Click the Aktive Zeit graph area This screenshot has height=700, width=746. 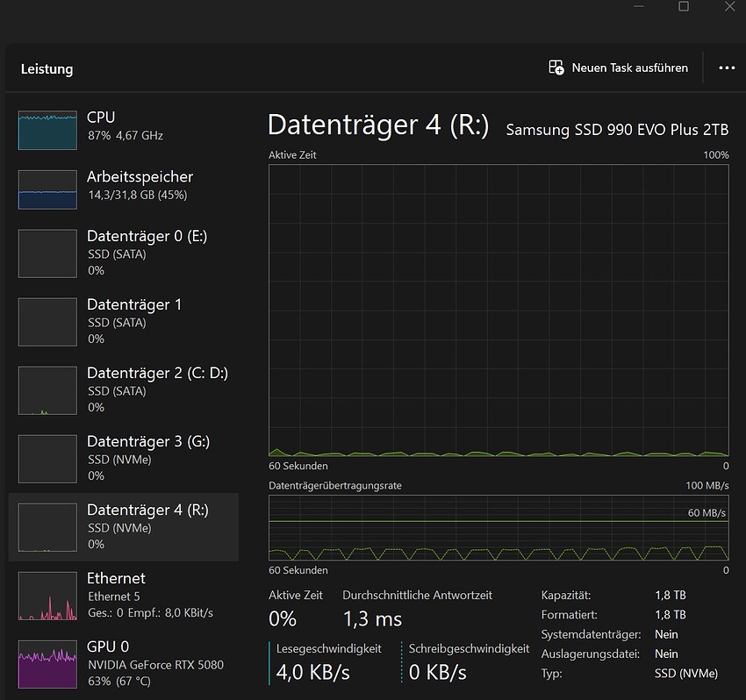coord(498,309)
